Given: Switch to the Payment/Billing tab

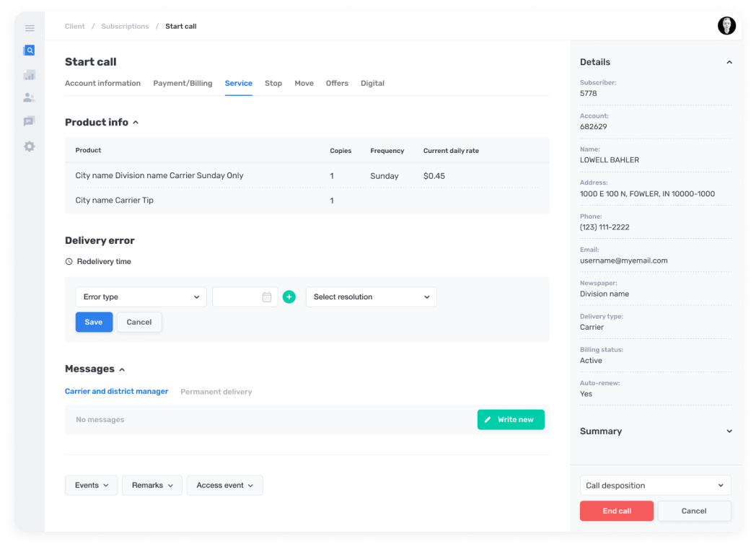Looking at the screenshot, I should [x=182, y=83].
